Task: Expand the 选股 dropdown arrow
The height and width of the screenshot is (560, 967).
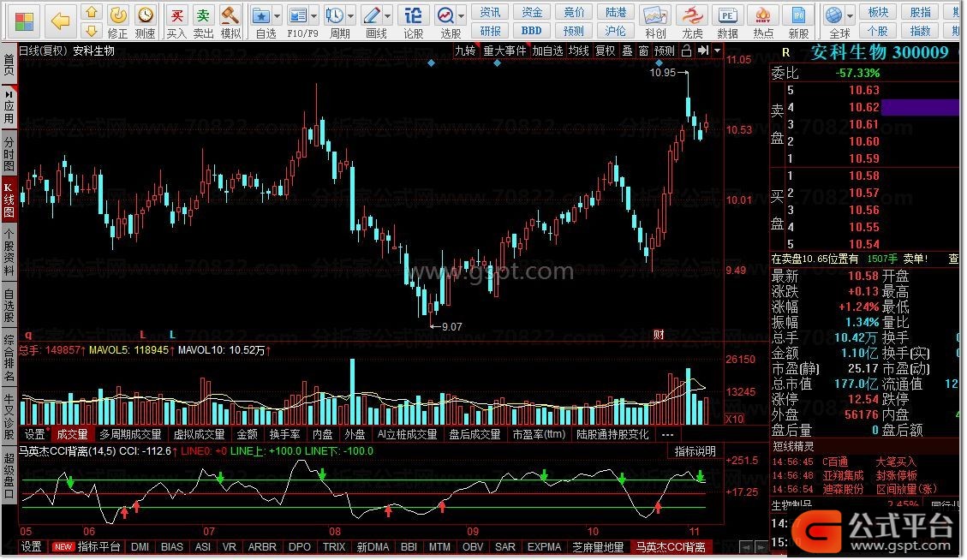Action: (x=461, y=16)
